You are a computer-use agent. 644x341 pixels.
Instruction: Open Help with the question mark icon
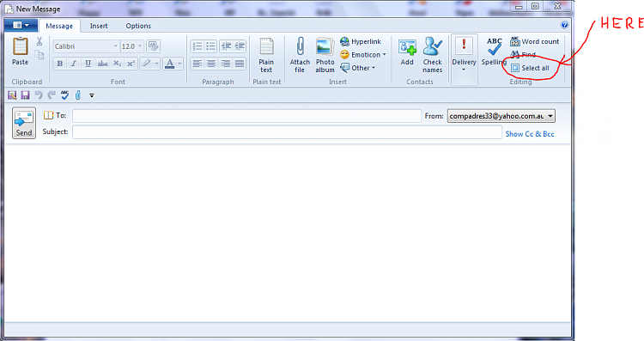pyautogui.click(x=564, y=25)
